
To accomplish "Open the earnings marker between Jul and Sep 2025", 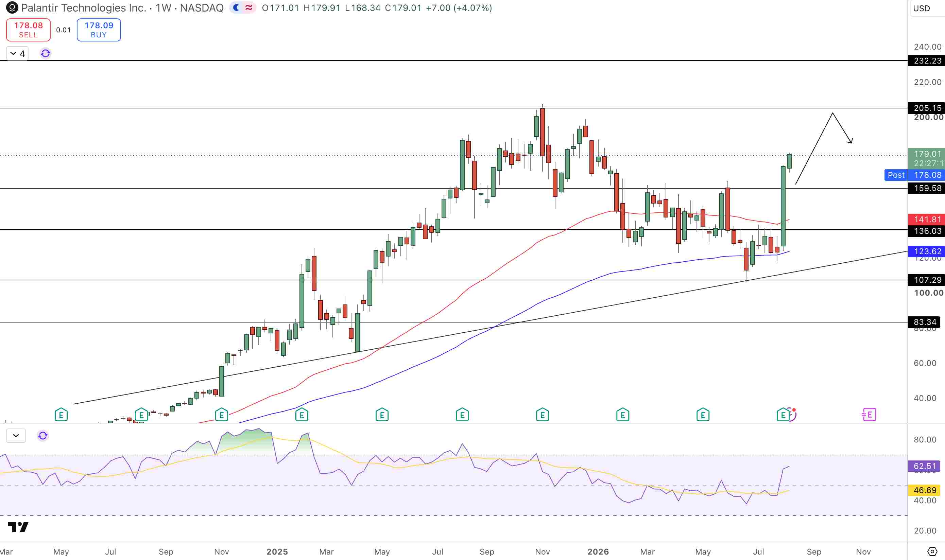I will [462, 415].
